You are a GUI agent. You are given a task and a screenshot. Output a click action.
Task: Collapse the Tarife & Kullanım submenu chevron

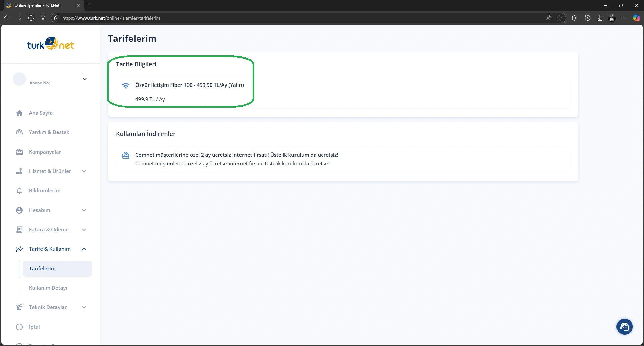pyautogui.click(x=84, y=249)
